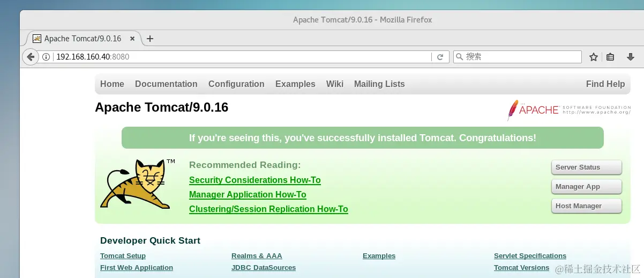This screenshot has height=278, width=644.
Task: Open the Documentation navigation item
Action: point(166,84)
